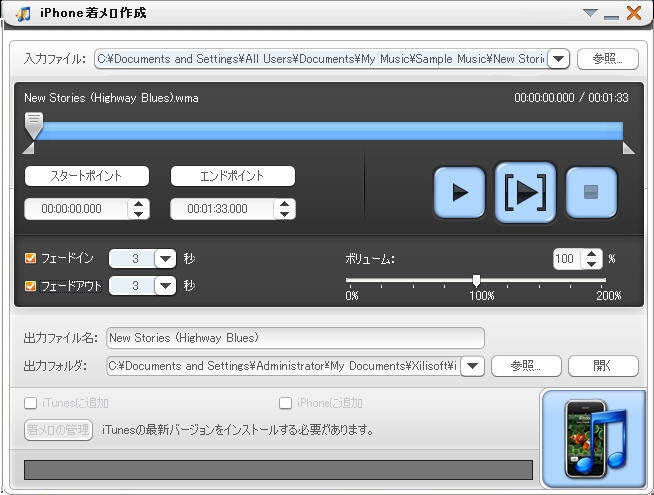Click the end marker triangle under timeline
Image resolution: width=654 pixels, height=495 pixels.
[628, 148]
